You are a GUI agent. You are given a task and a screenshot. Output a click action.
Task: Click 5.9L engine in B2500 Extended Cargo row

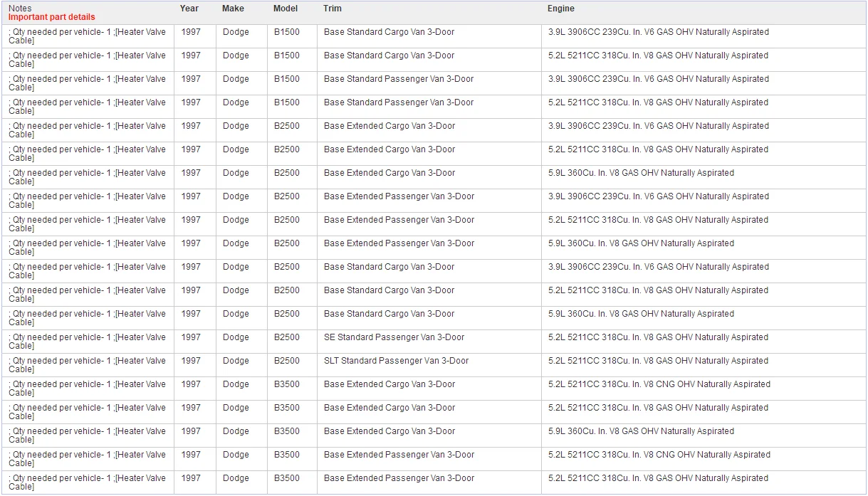coord(641,173)
